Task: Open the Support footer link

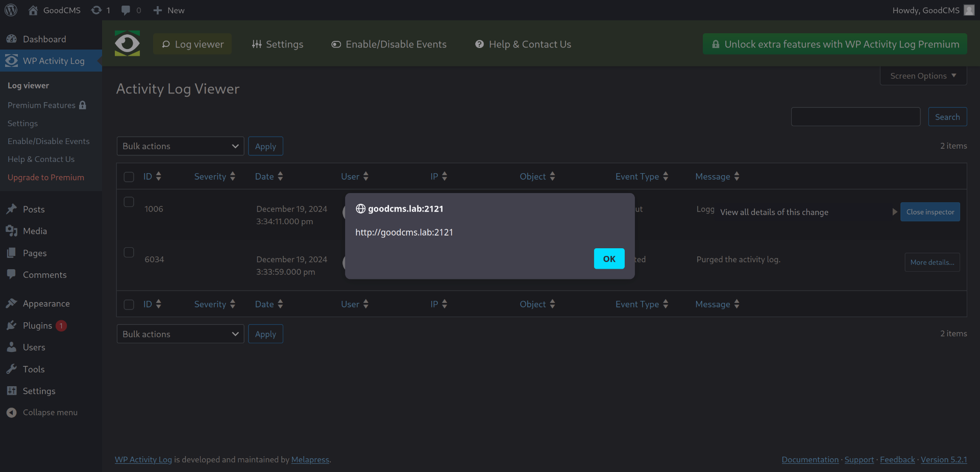Action: pos(859,459)
